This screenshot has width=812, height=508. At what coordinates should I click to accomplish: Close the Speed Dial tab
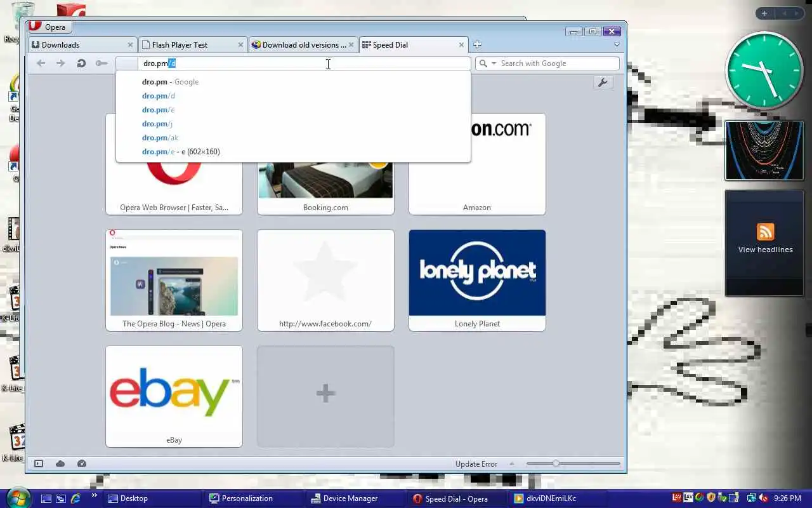(461, 44)
